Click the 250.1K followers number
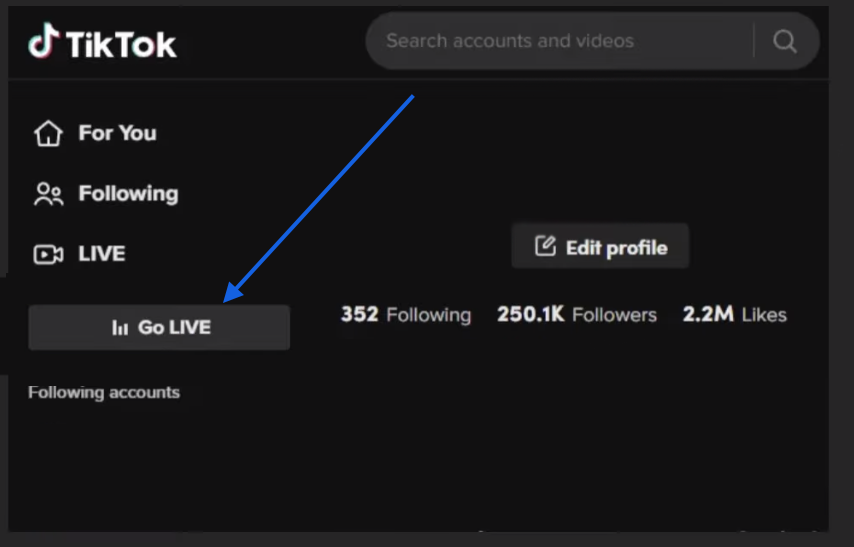The image size is (854, 547). (x=530, y=315)
